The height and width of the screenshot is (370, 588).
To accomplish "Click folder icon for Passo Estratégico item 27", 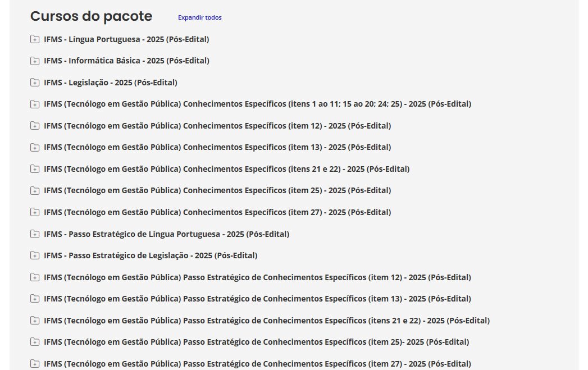I will [x=35, y=364].
